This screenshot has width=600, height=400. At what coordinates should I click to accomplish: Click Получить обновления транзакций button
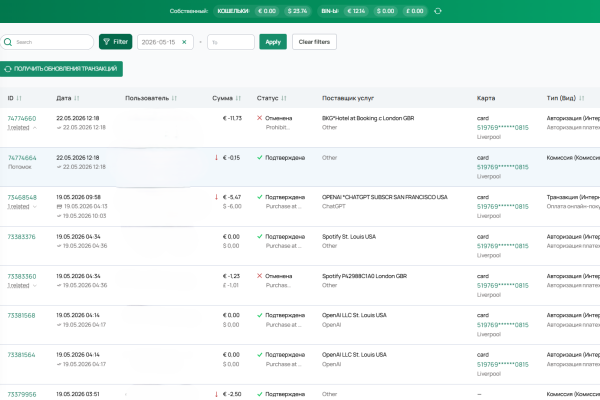pyautogui.click(x=61, y=69)
